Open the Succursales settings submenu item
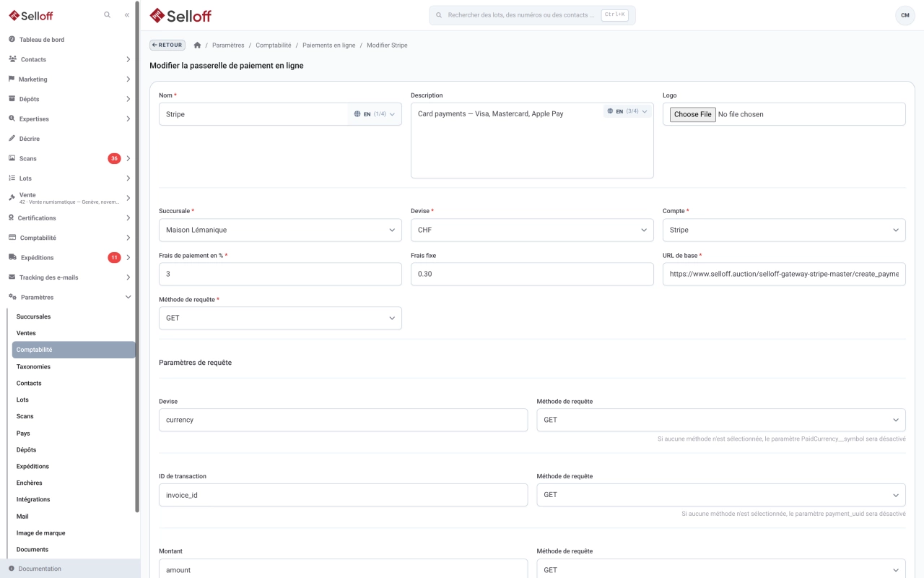Image resolution: width=924 pixels, height=578 pixels. click(74, 316)
